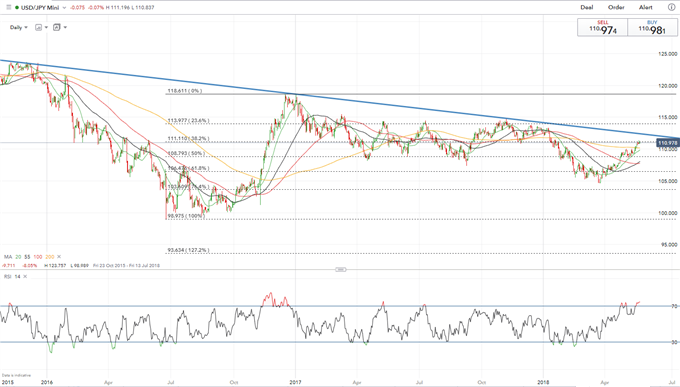Click the H 123.757 range high value
Screen dimensions: 680x387
pos(55,266)
